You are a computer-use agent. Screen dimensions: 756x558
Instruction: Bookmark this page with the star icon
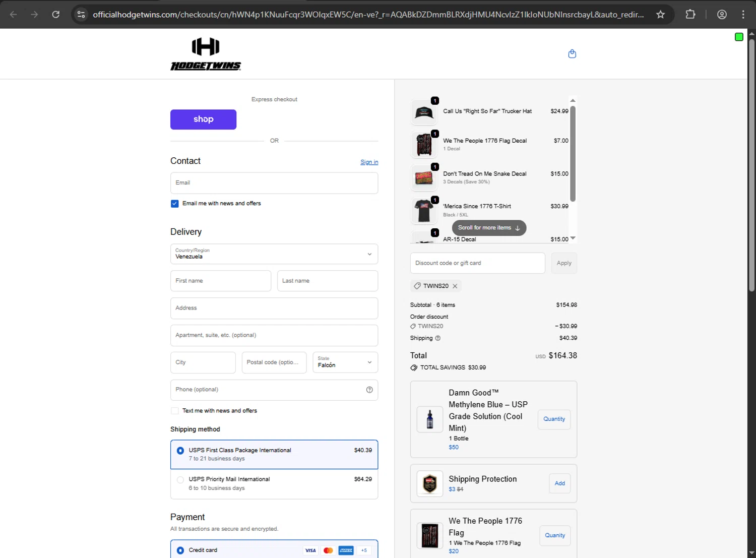[x=660, y=14]
